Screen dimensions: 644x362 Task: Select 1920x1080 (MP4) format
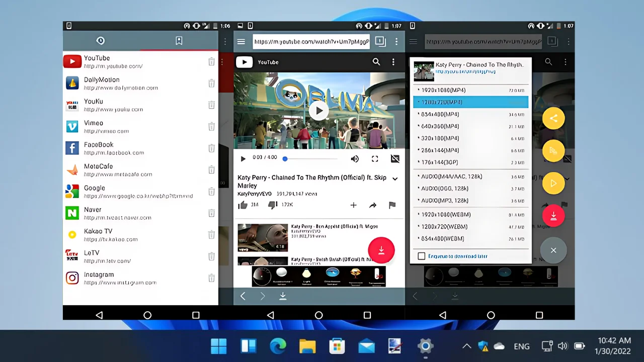(x=470, y=90)
